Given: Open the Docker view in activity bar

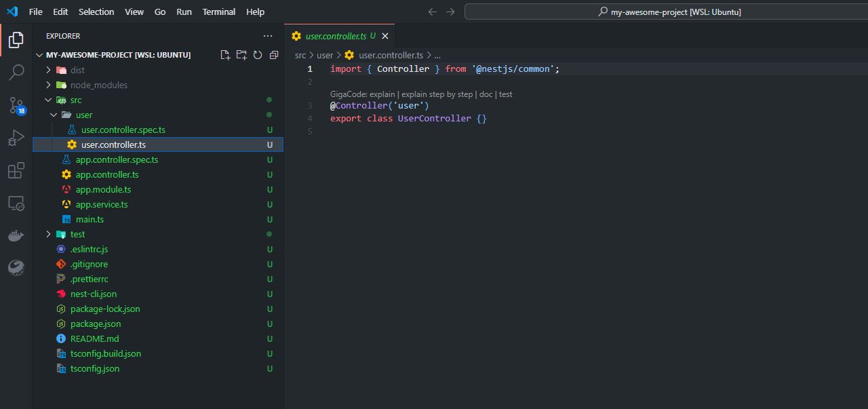Looking at the screenshot, I should 16,235.
